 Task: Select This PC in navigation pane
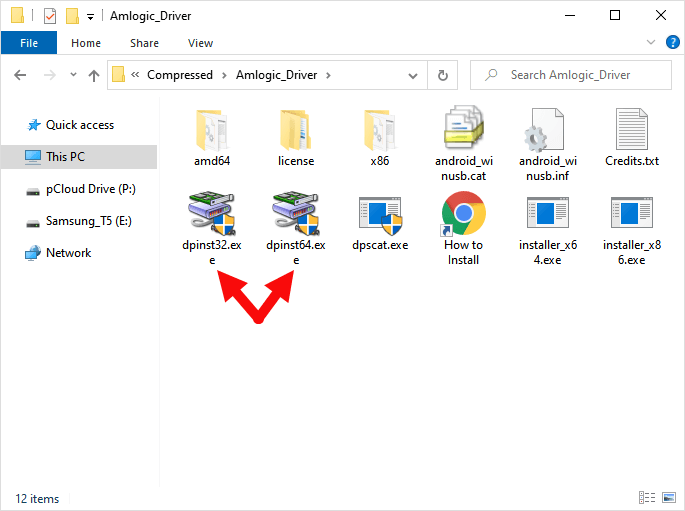79,157
